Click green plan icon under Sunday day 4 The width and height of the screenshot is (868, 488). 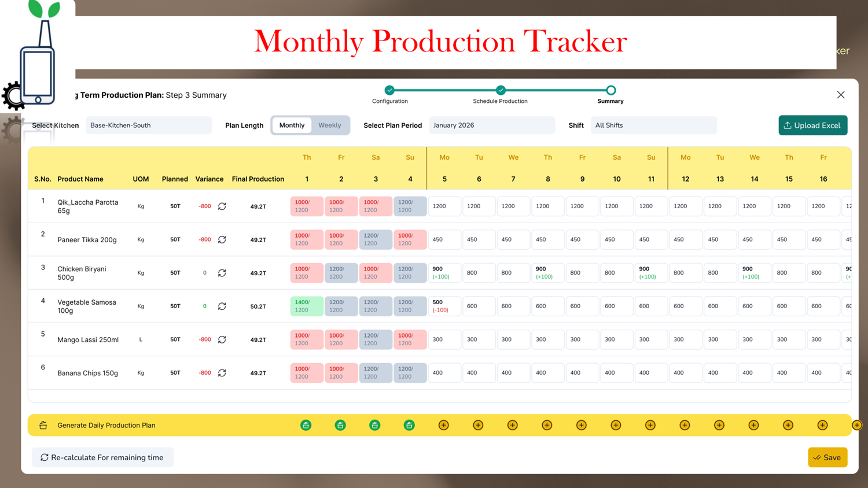click(x=409, y=426)
